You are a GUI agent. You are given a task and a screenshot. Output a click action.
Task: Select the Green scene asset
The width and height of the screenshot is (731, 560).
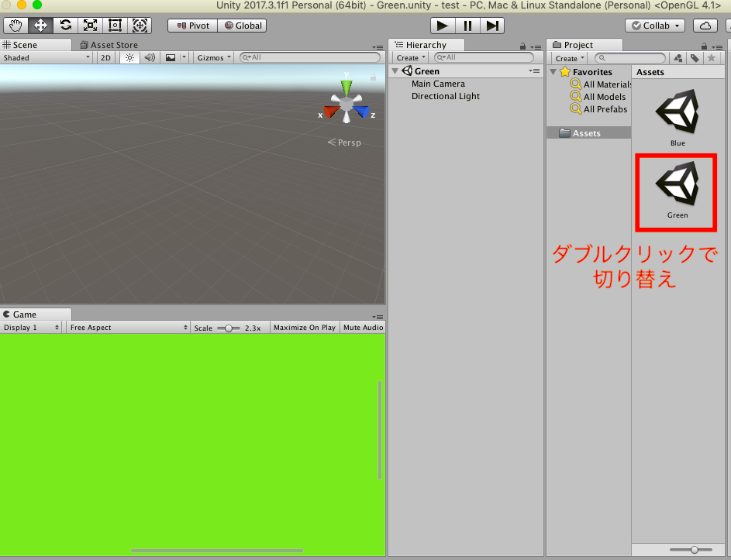[677, 190]
